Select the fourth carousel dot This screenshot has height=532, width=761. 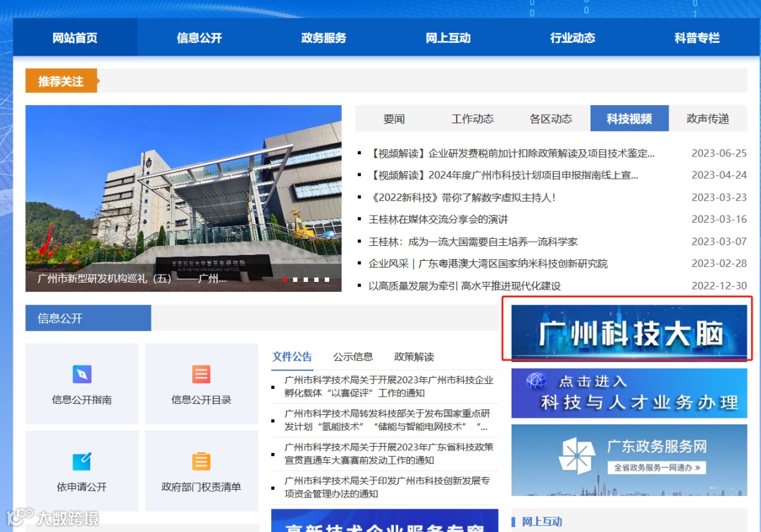pyautogui.click(x=316, y=280)
